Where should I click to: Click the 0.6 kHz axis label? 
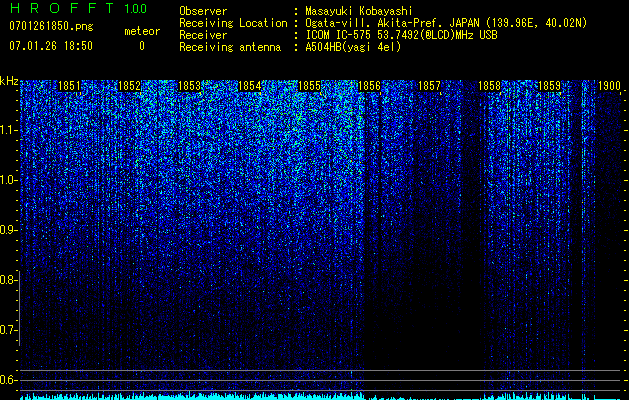8,380
